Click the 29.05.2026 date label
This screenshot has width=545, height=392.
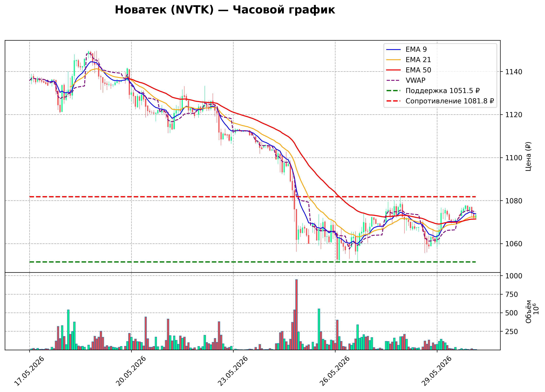437,371
